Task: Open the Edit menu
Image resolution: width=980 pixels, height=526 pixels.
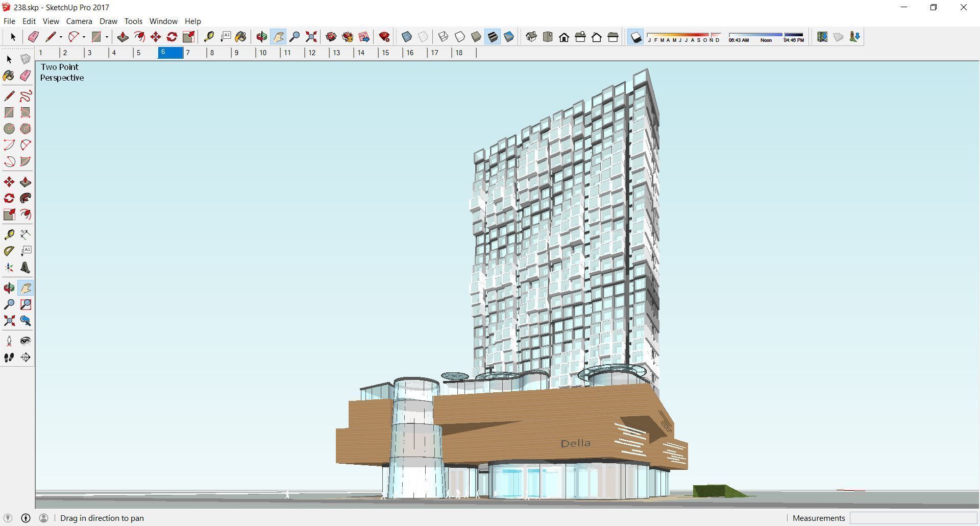Action: pos(29,21)
